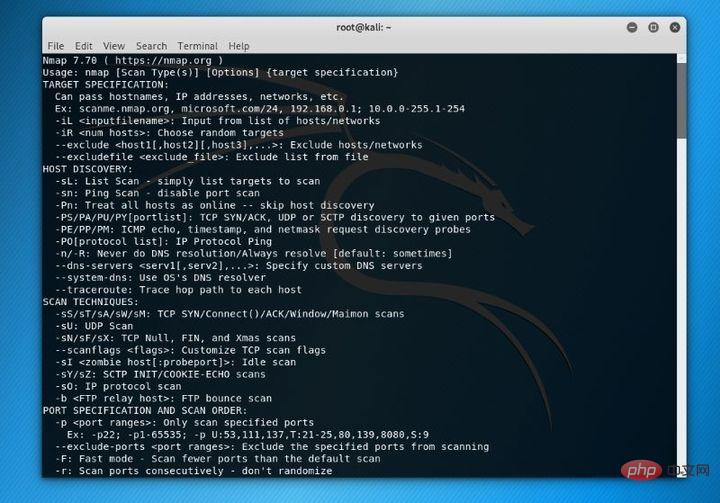Image resolution: width=720 pixels, height=503 pixels.
Task: Click the '-PS/PA/PU/PY[portlist]' line
Action: (x=275, y=217)
